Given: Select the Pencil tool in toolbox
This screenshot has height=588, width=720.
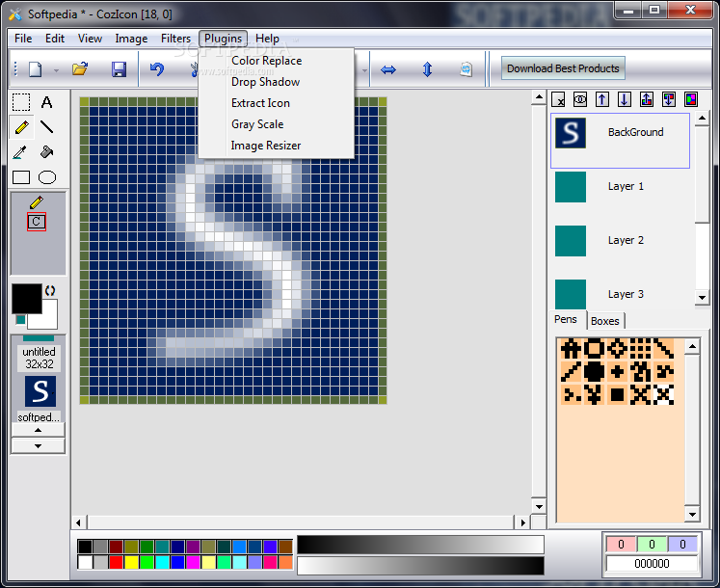Looking at the screenshot, I should click(21, 127).
